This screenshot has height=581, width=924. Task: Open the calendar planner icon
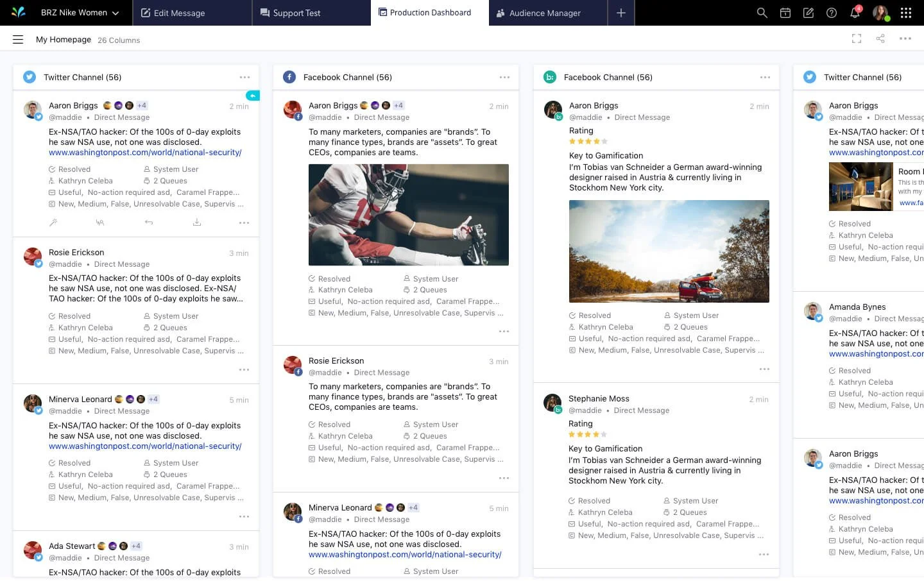[785, 12]
